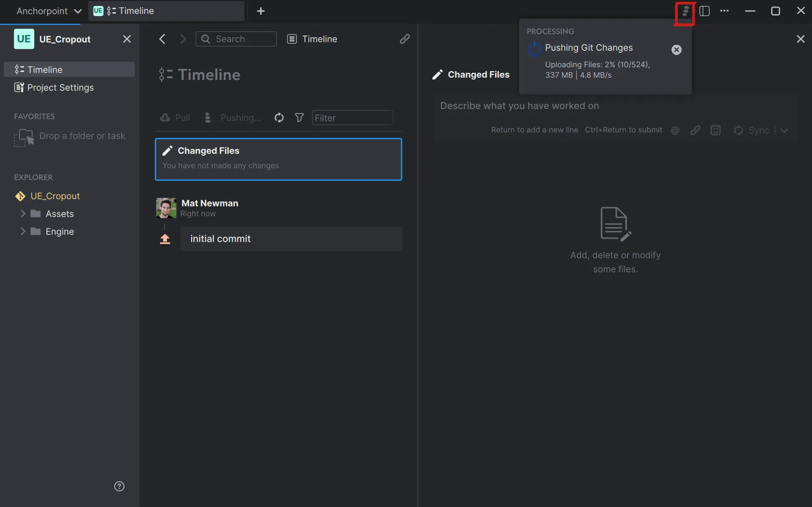Click the Search input field

236,38
